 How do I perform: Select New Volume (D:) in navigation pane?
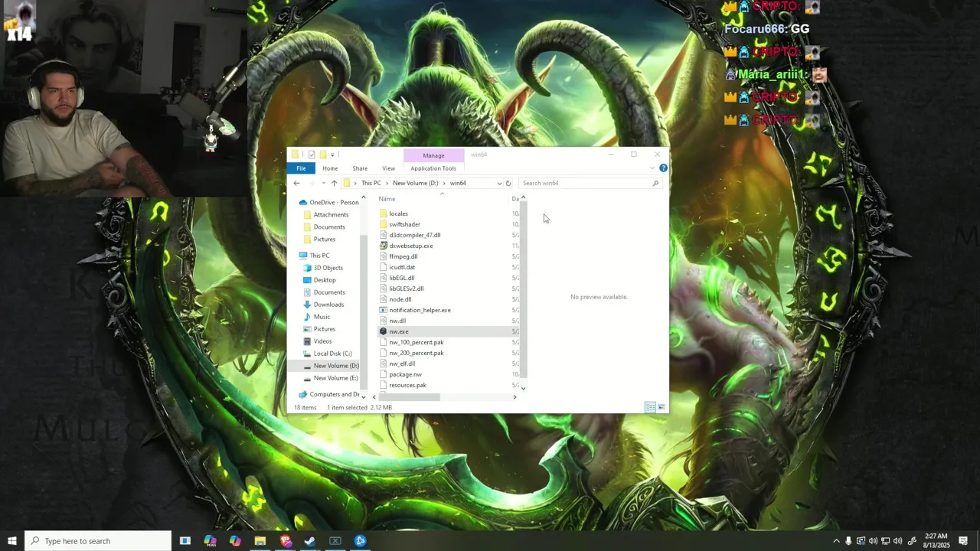click(x=331, y=366)
